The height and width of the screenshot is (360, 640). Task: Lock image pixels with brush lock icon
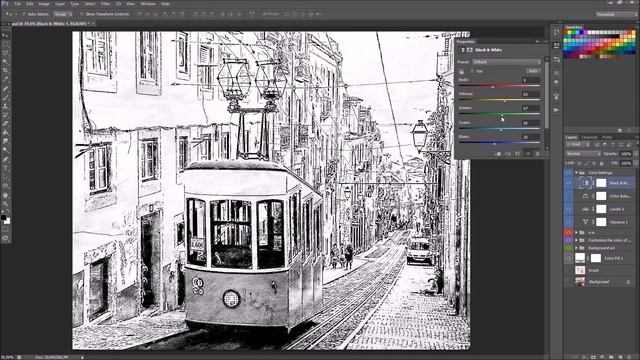587,163
